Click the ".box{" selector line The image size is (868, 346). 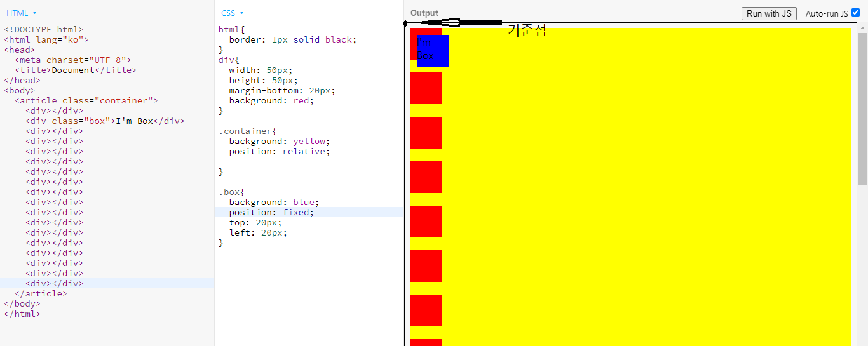[232, 192]
